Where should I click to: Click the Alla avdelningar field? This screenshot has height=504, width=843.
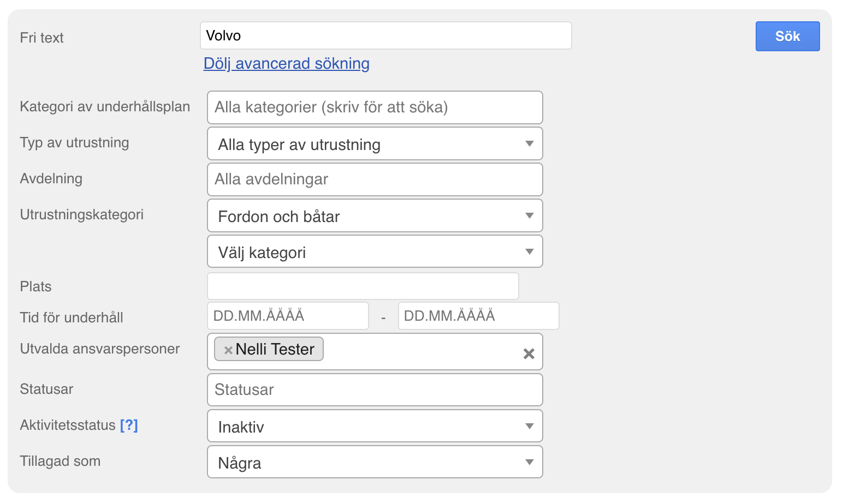tap(375, 179)
